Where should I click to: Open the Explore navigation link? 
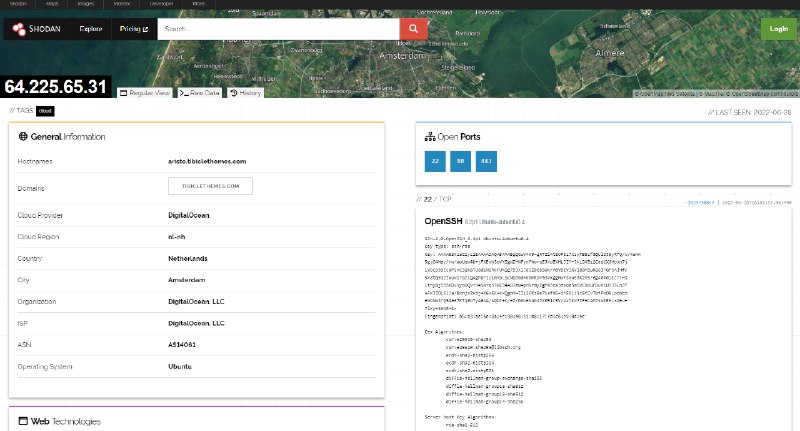91,29
